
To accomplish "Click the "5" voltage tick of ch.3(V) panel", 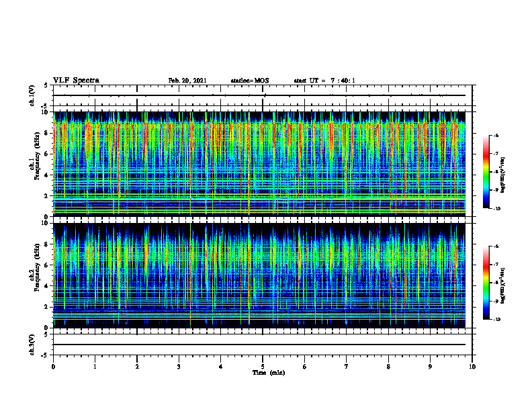I will click(x=46, y=334).
